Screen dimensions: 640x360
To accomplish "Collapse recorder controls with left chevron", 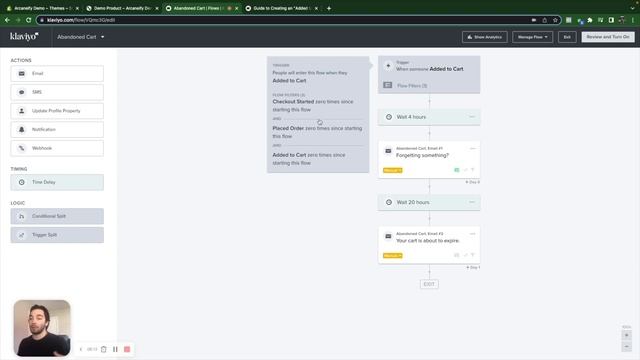I will (x=81, y=349).
